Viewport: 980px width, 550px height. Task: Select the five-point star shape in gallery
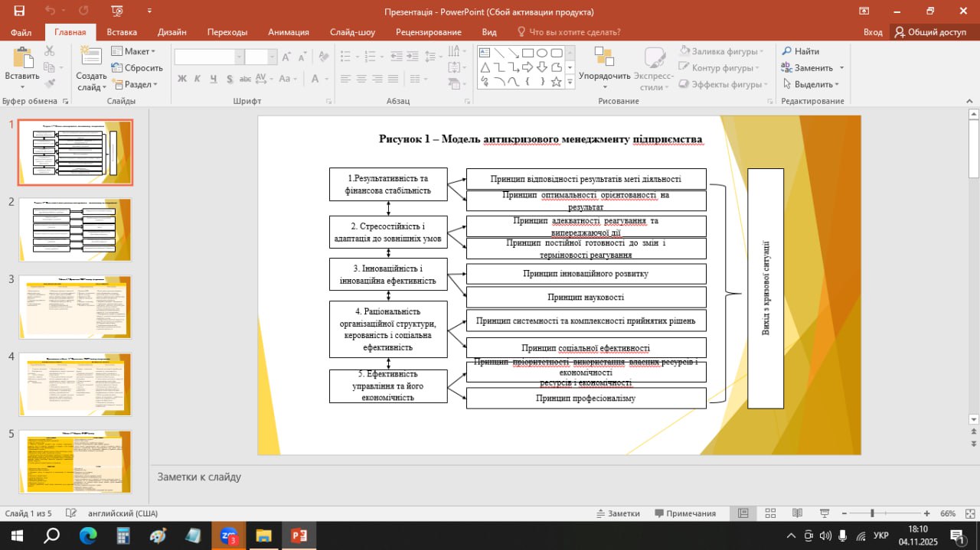tap(557, 82)
